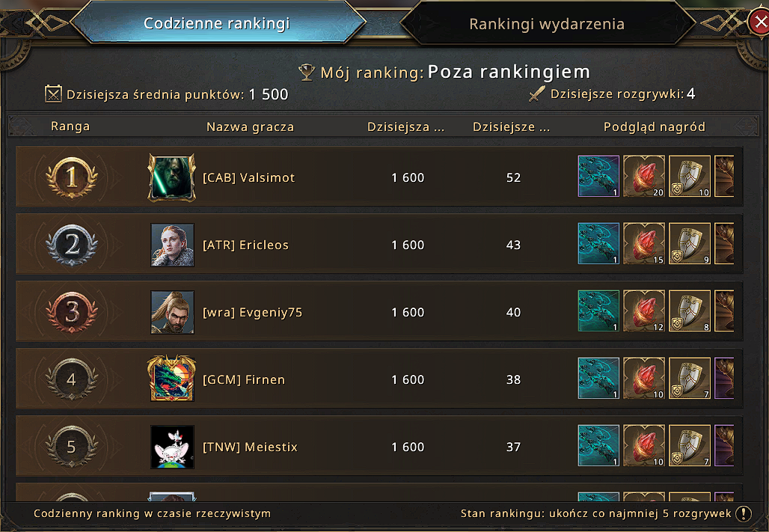Click the silver rank 2 medal
The height and width of the screenshot is (532, 769).
coord(72,245)
